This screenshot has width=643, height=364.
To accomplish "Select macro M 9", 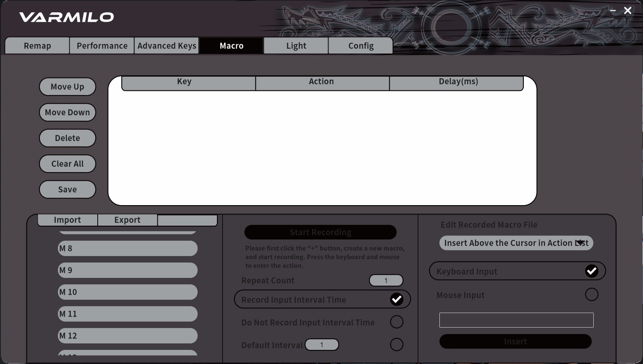I will pyautogui.click(x=128, y=270).
